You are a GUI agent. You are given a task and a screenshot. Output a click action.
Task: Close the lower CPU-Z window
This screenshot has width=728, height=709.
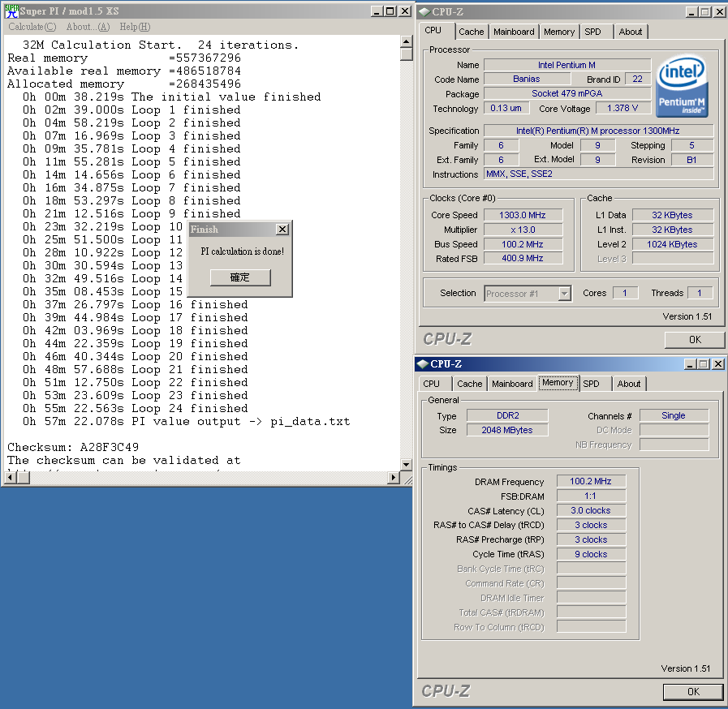(717, 363)
